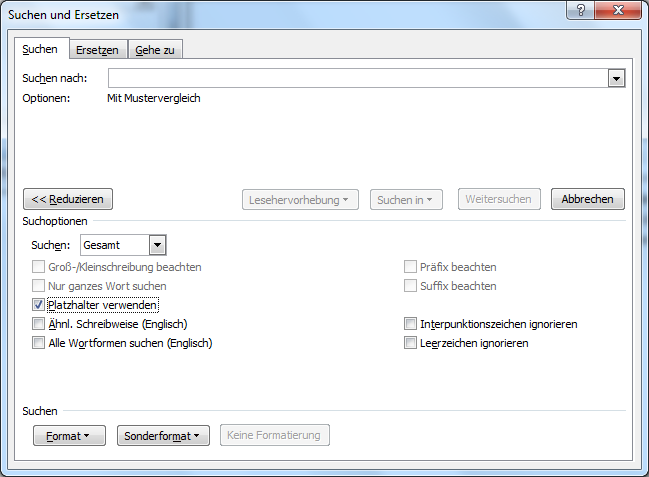Check the Leerzeichen ignorieren box

coord(410,343)
